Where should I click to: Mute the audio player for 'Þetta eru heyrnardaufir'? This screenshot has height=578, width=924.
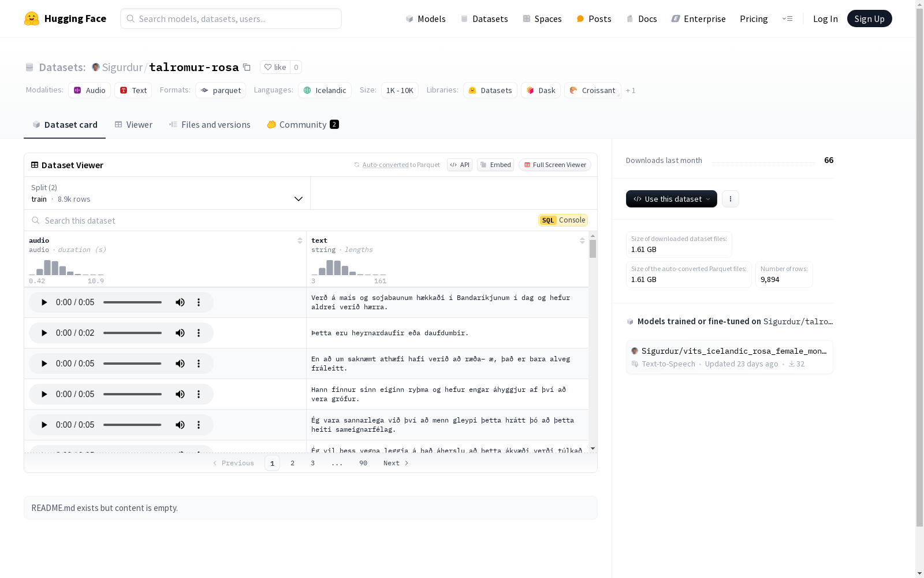180,333
